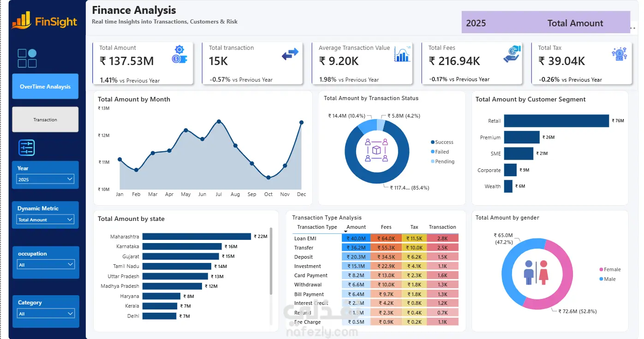The width and height of the screenshot is (644, 339).
Task: Click the distribution chart icon on Average Transaction Value
Action: (x=402, y=54)
